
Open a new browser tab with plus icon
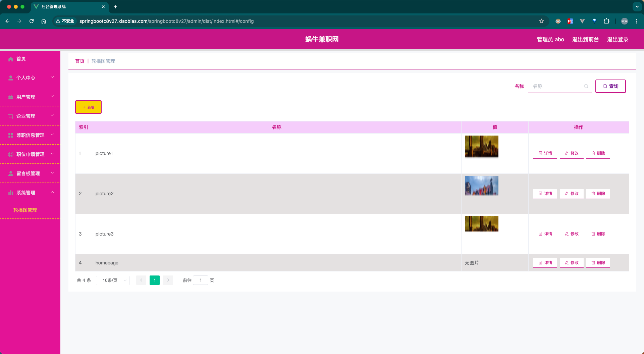[x=115, y=7]
